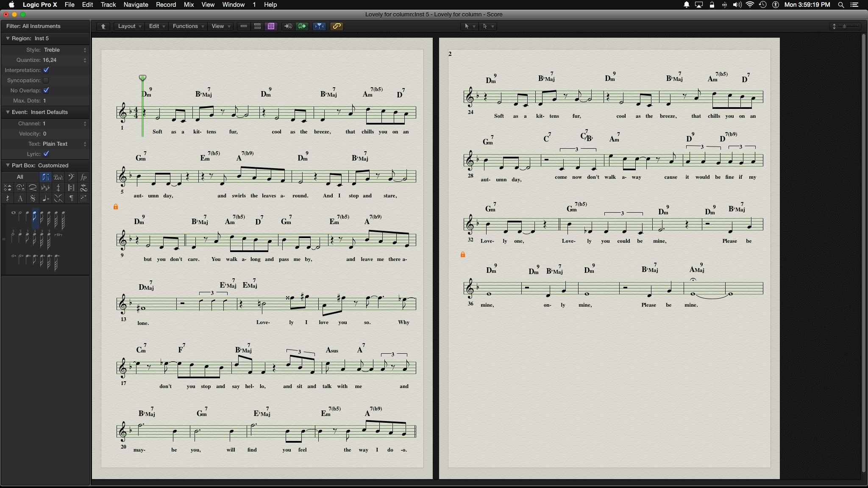
Task: Show All symbols in Part Box
Action: click(x=20, y=177)
